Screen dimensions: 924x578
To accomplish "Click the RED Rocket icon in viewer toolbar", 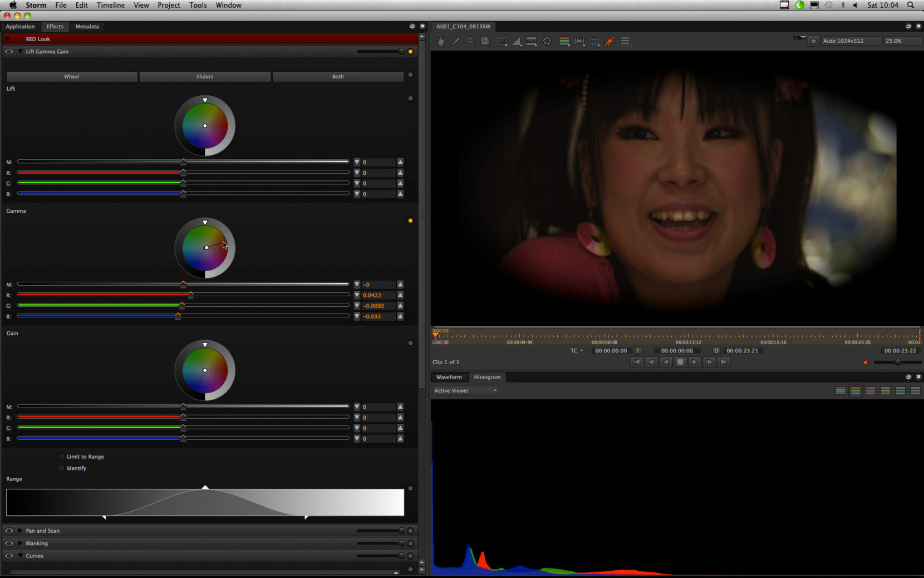I will (x=611, y=41).
